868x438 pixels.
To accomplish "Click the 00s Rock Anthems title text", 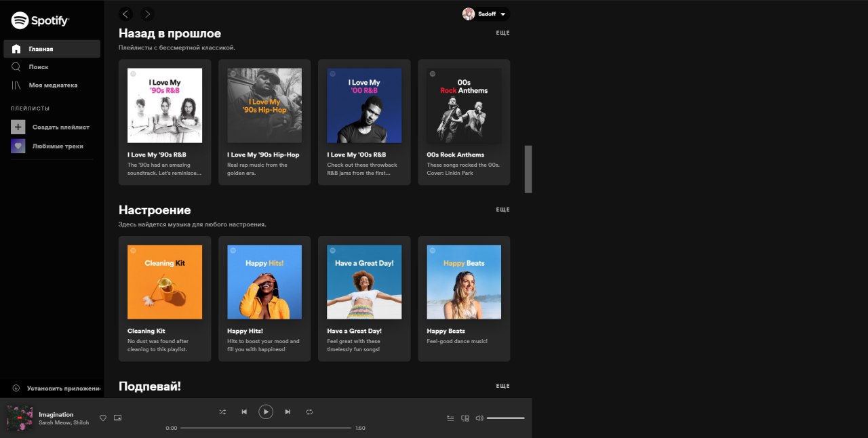I will [456, 155].
